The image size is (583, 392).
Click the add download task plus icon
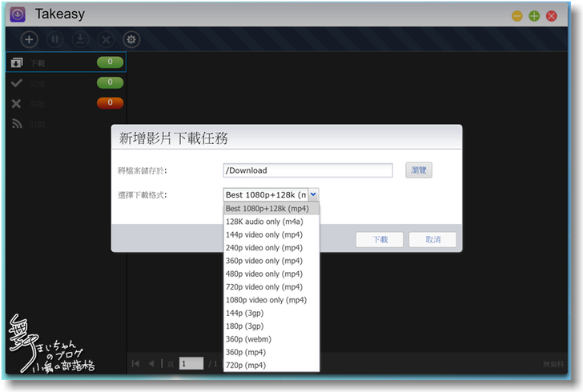coord(29,39)
